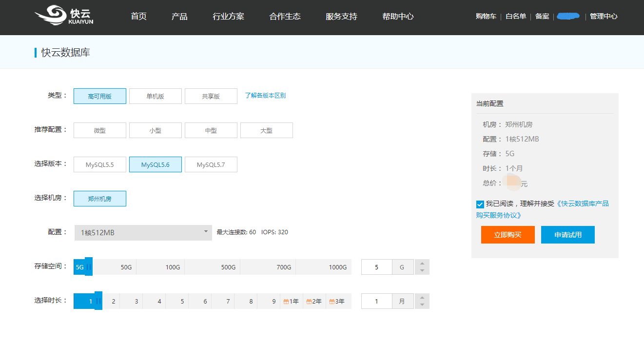644x346 pixels.
Task: Set storage slider to the 500G mark
Action: coord(228,267)
